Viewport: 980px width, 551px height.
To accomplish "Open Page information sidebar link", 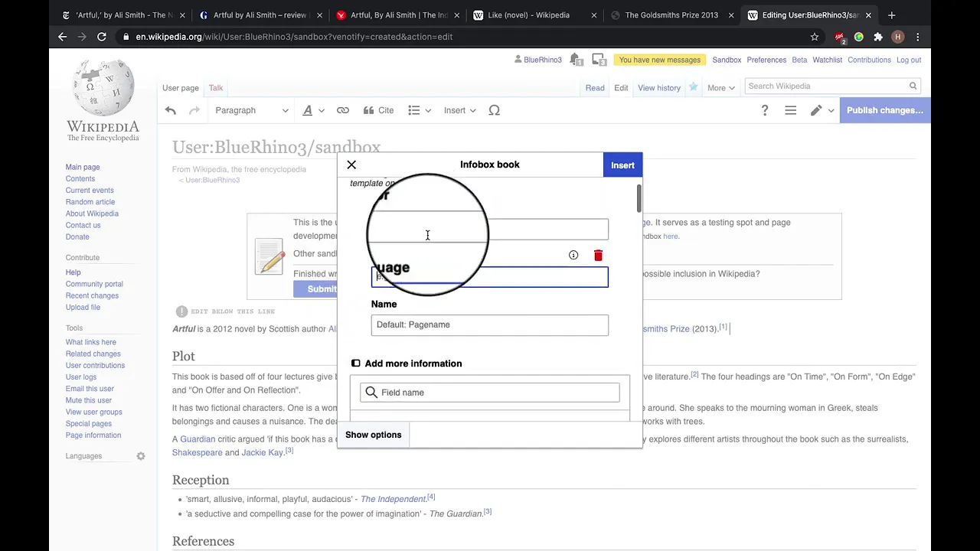I will [93, 435].
